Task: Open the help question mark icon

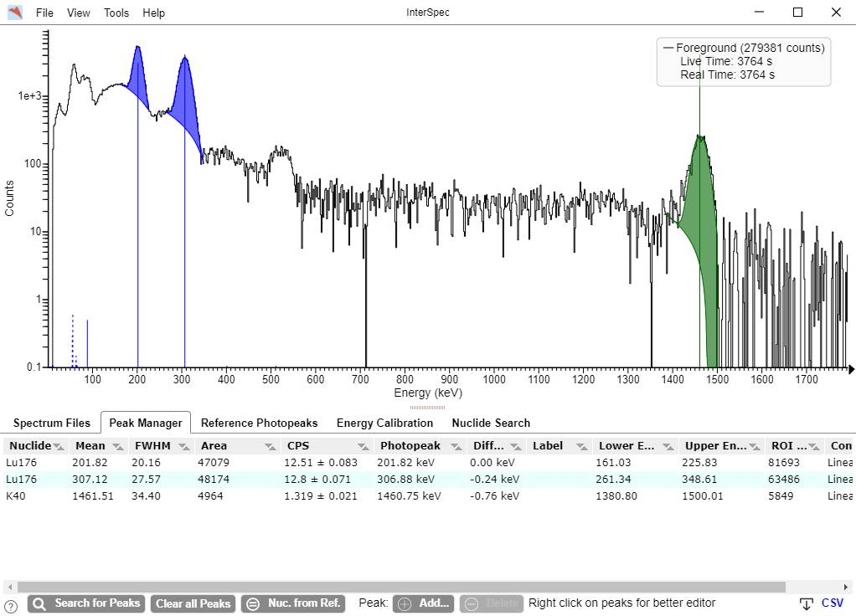Action: (11, 606)
